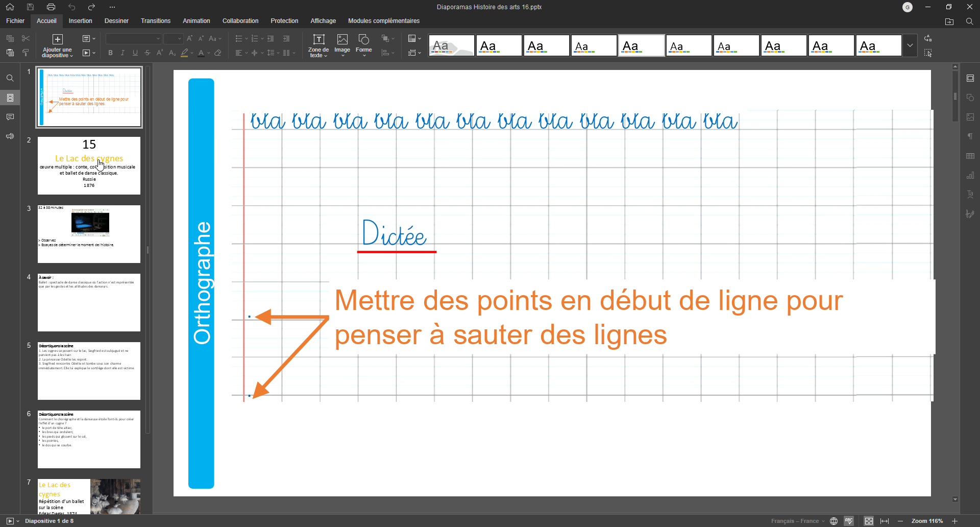Open the slide layout dropdown
The width and height of the screenshot is (980, 527).
[89, 38]
